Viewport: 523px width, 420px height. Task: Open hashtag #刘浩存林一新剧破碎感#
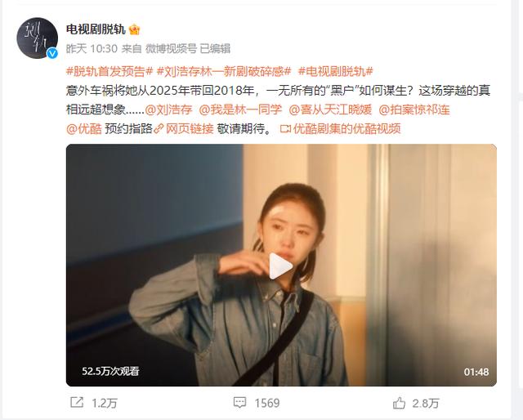point(224,71)
